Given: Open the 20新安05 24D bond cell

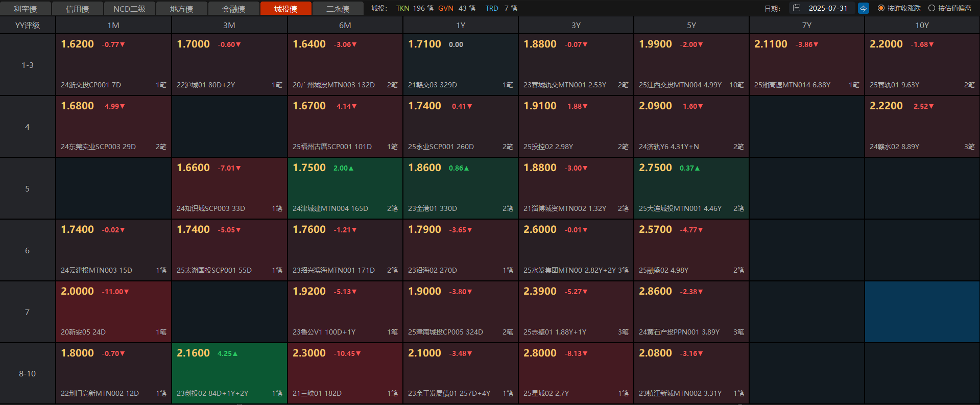Looking at the screenshot, I should 113,312.
